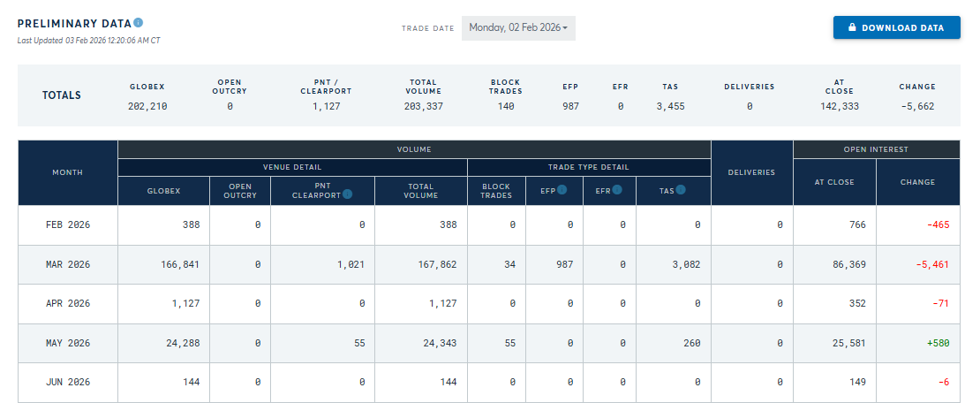This screenshot has height=403, width=980.
Task: Select the MAR 2026 month row label
Action: pos(67,265)
